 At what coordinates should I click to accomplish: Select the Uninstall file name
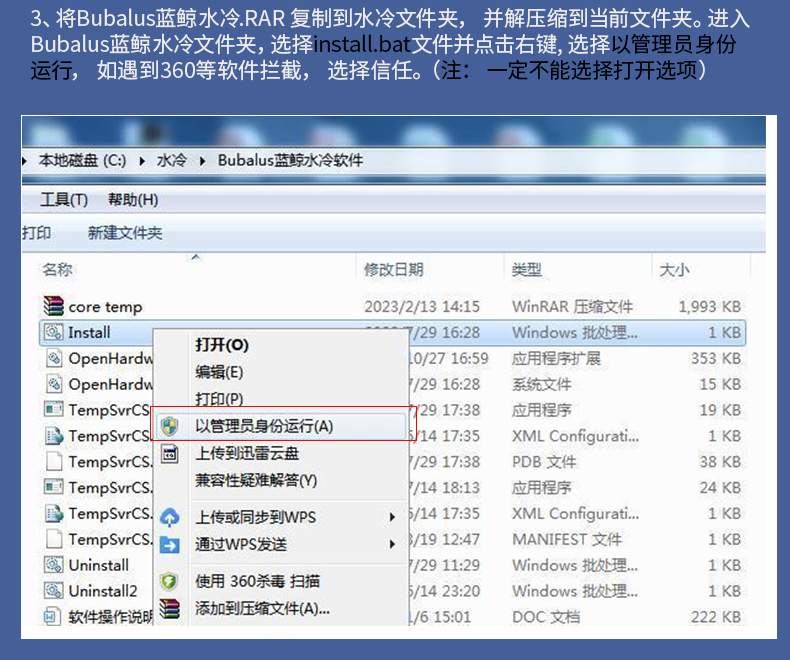coord(99,565)
